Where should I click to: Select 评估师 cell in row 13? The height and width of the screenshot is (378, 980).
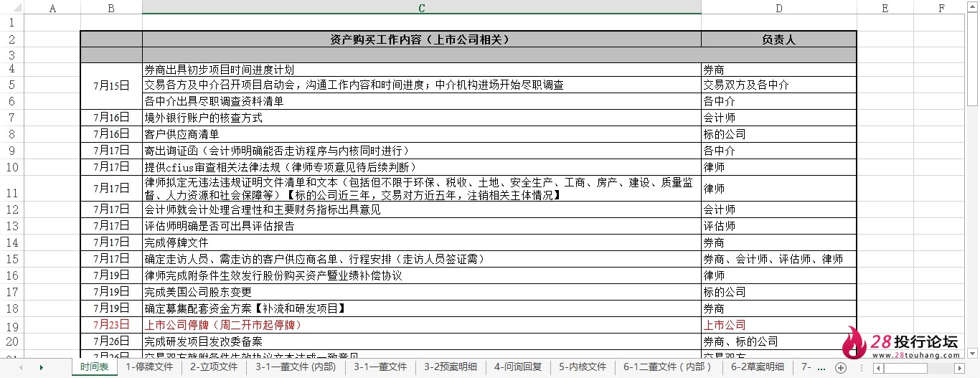[779, 225]
